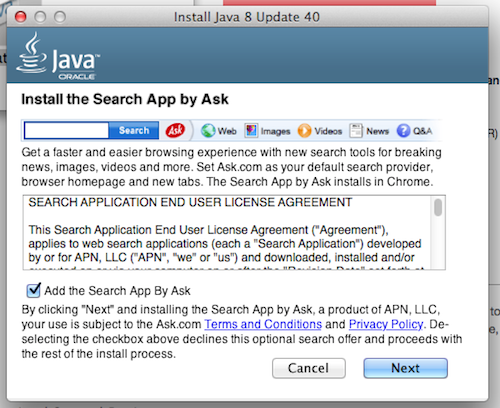Open the Privacy Policy link
The height and width of the screenshot is (408, 500).
coord(386,324)
